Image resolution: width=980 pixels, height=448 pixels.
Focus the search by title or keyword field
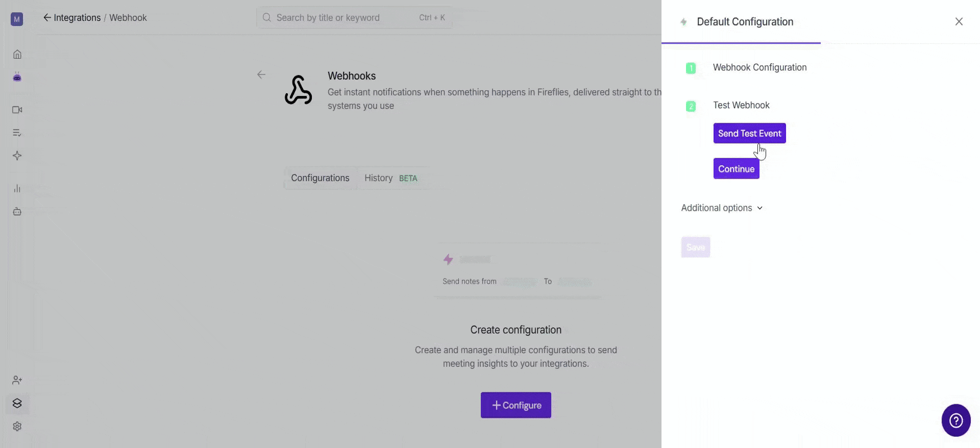point(354,18)
